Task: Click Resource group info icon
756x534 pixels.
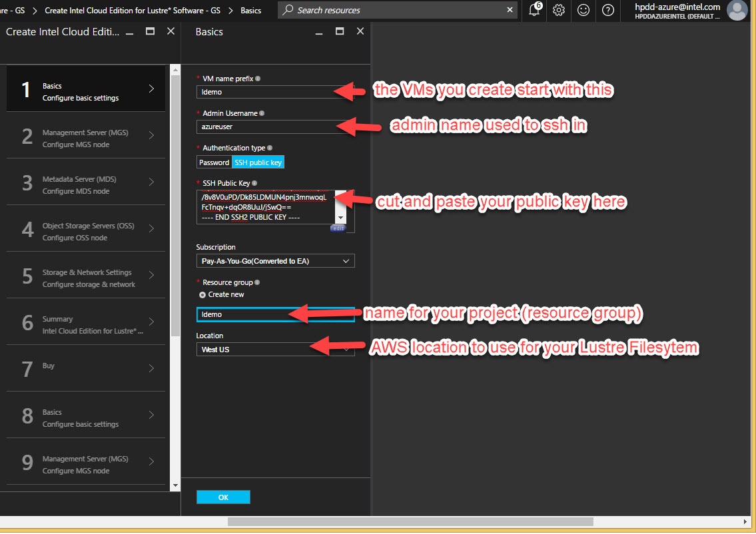Action: coord(257,282)
